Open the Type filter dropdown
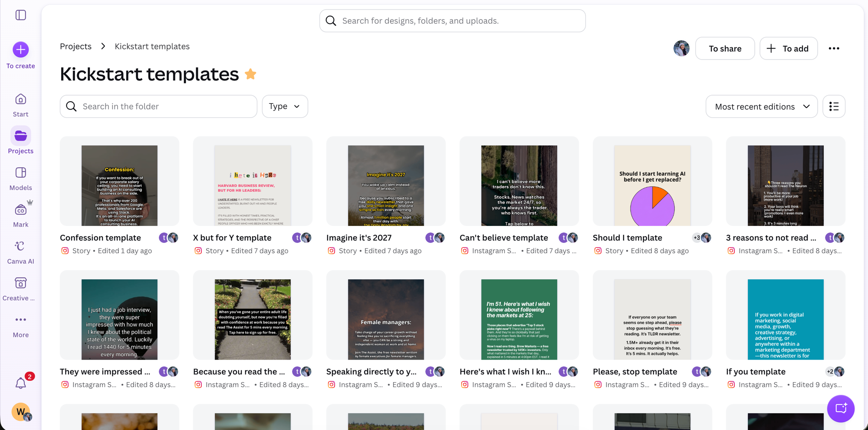Image resolution: width=868 pixels, height=430 pixels. pos(285,106)
